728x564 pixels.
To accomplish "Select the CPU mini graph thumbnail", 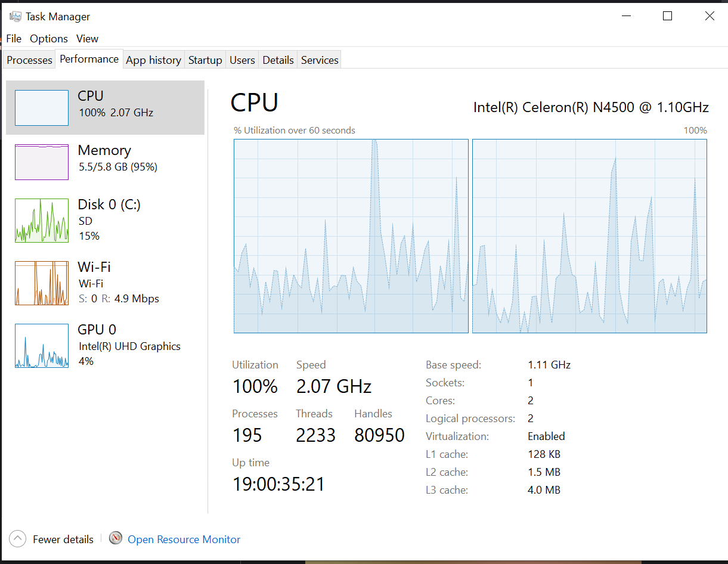I will click(42, 108).
